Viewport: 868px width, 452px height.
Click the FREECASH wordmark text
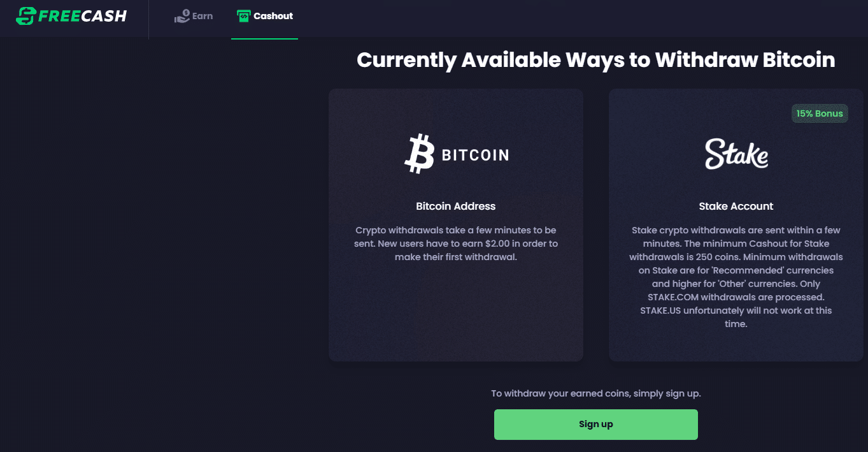[x=82, y=16]
